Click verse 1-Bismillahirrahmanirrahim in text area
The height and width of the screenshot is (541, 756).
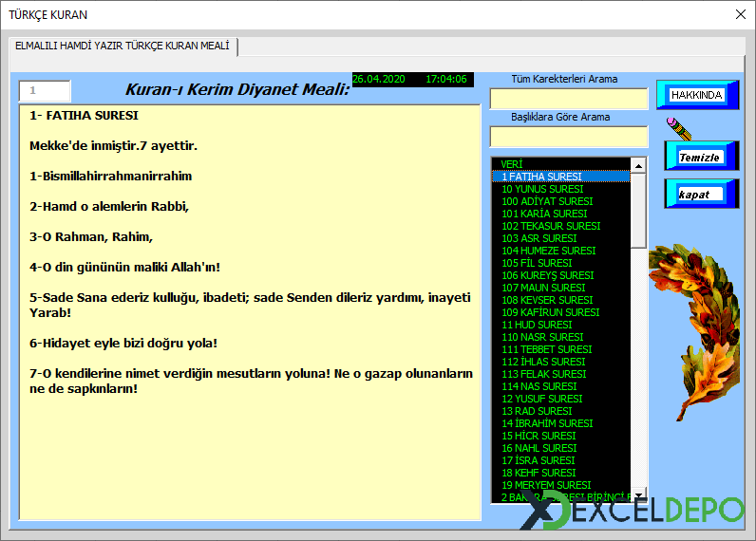click(x=110, y=177)
